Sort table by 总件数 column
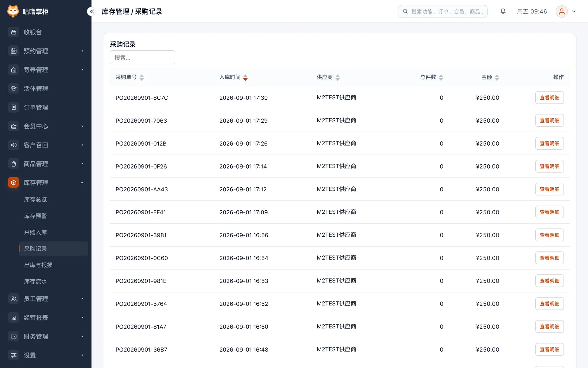 coord(441,78)
